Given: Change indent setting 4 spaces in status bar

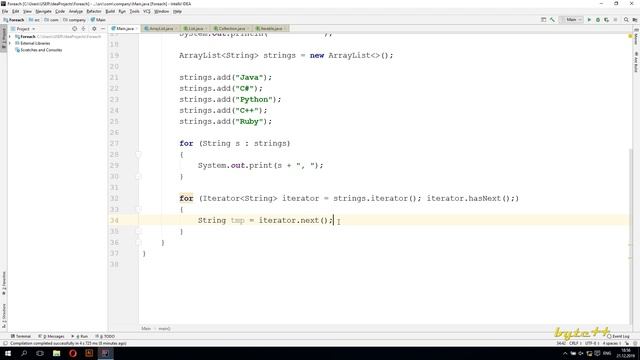Looking at the screenshot, I should click(x=611, y=343).
